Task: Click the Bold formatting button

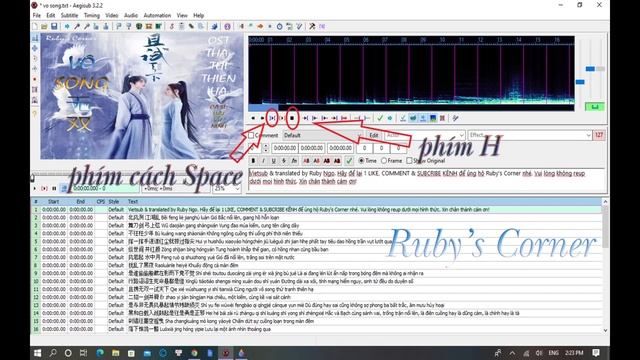Action: click(253, 161)
